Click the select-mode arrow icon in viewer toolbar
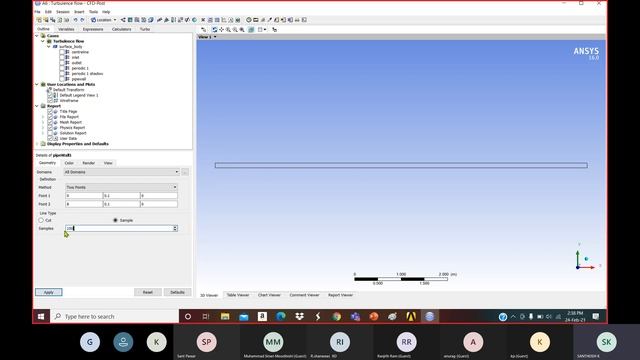 (x=203, y=29)
